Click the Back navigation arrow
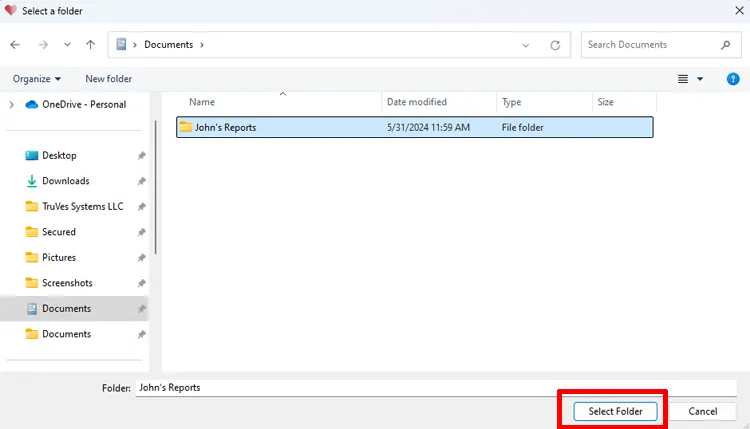750x429 pixels. (16, 45)
